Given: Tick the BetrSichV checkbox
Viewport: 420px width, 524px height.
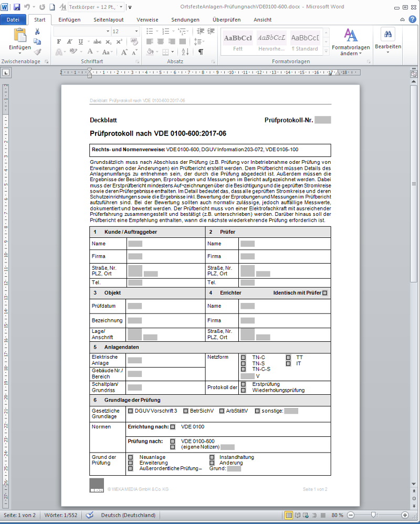Looking at the screenshot, I should (186, 411).
